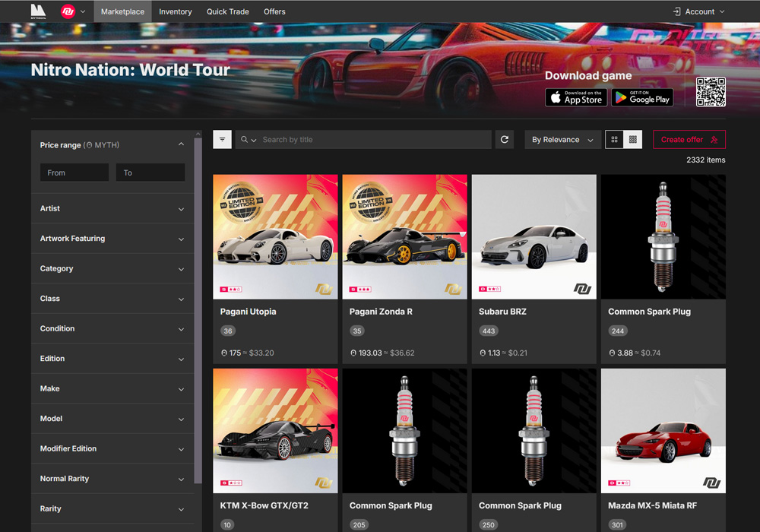
Task: Refresh the marketplace listings
Action: [505, 140]
